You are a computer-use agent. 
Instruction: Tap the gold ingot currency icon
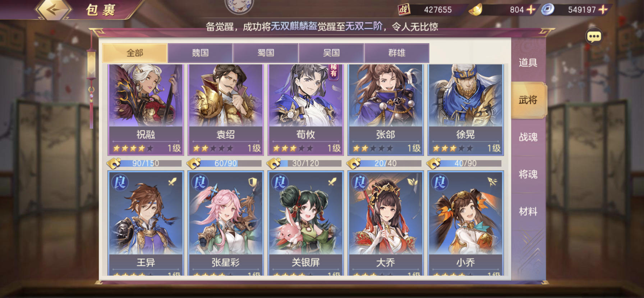pos(475,10)
